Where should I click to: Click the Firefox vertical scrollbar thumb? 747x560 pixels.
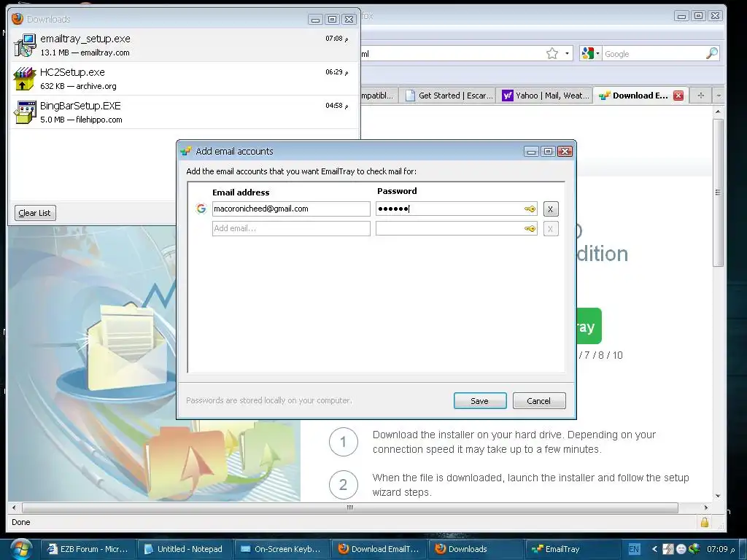point(718,192)
